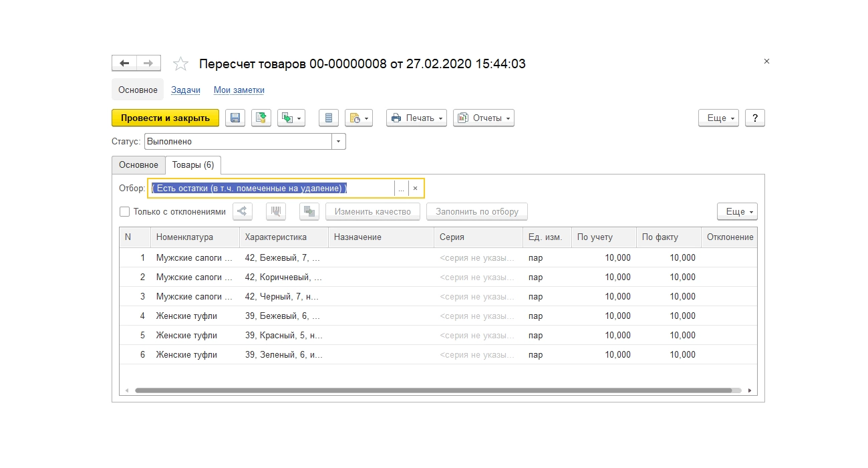Click the N column header
868x468 pixels.
click(135, 237)
